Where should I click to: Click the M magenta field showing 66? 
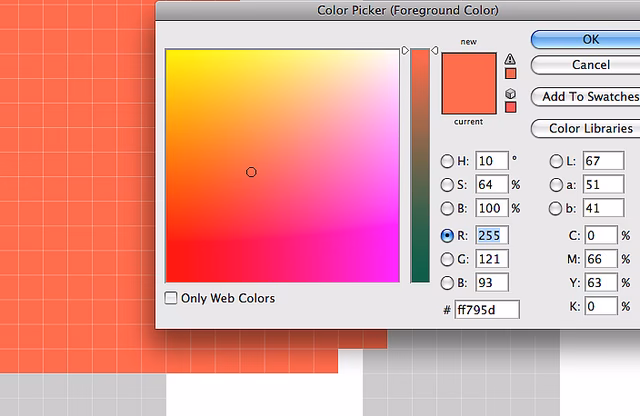[x=601, y=259]
